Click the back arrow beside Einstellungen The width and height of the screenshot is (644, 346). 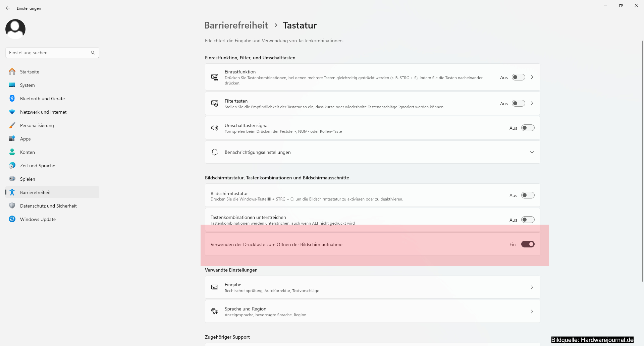pos(8,8)
